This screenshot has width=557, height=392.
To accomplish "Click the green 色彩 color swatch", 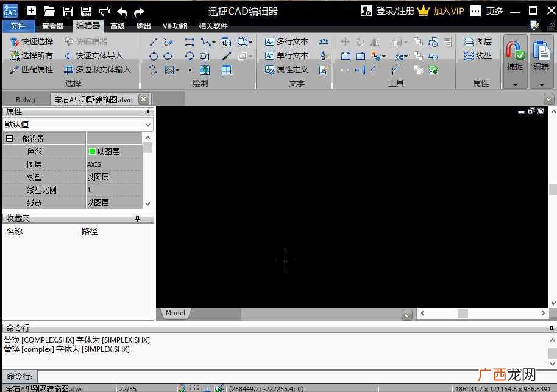I will point(92,152).
